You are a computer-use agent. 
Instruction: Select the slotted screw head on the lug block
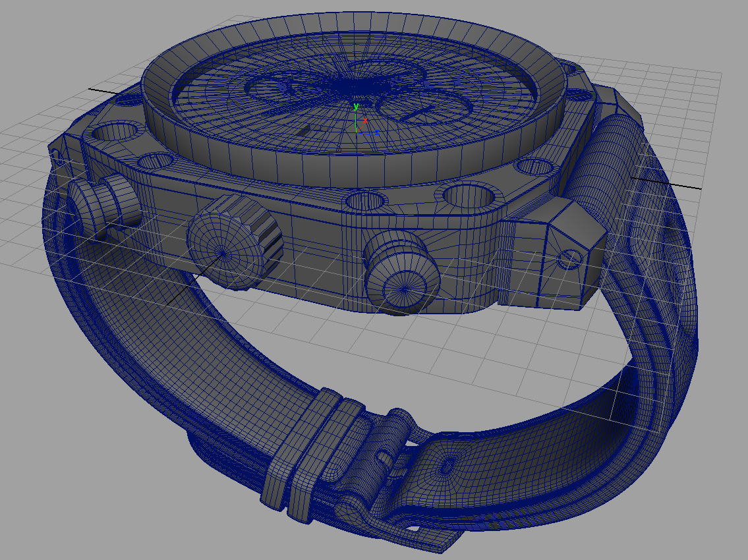(x=569, y=260)
